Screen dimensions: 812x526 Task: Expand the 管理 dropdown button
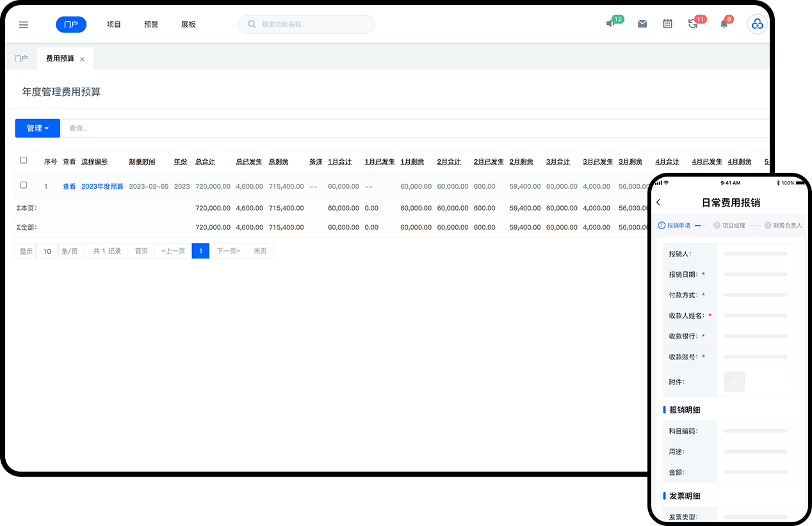(37, 128)
